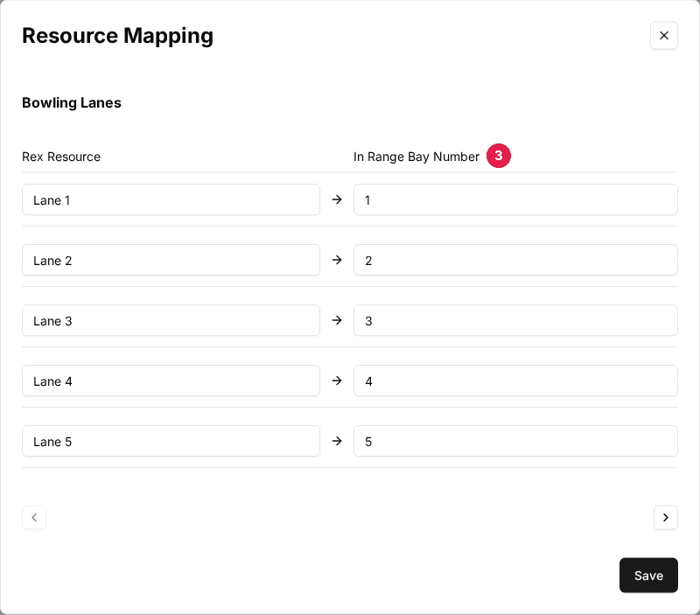Click the Lane 2 resource field
Screen dimensions: 700x615
(x=171, y=260)
